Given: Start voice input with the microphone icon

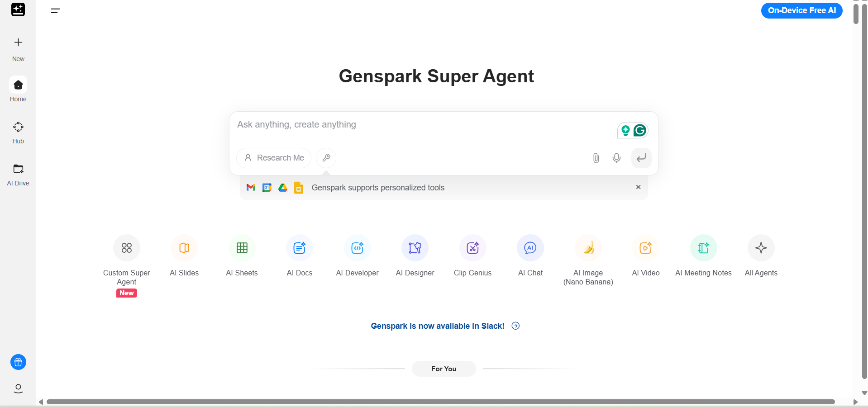Looking at the screenshot, I should coord(616,158).
